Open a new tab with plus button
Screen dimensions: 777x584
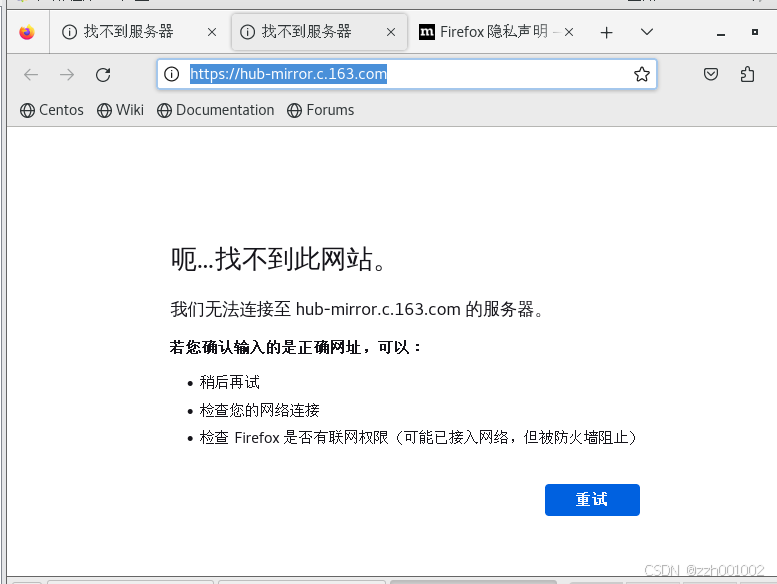[606, 33]
